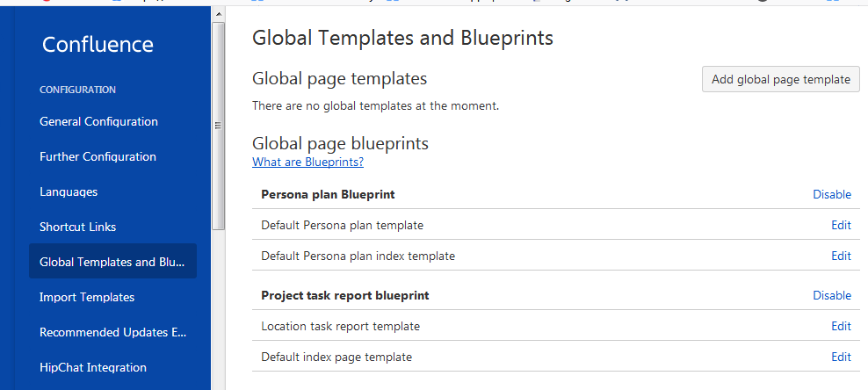Click the Persona plan Blueprint row title
Viewport: 868px width, 390px height.
[x=328, y=194]
